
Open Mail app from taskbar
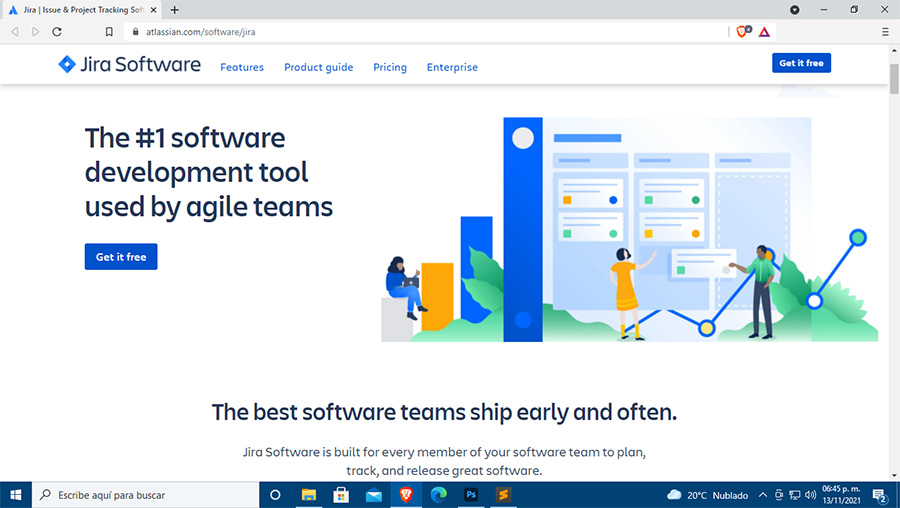tap(374, 495)
